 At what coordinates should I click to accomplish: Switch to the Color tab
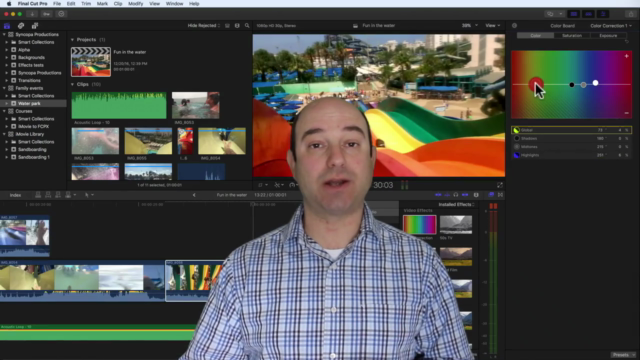(x=536, y=36)
